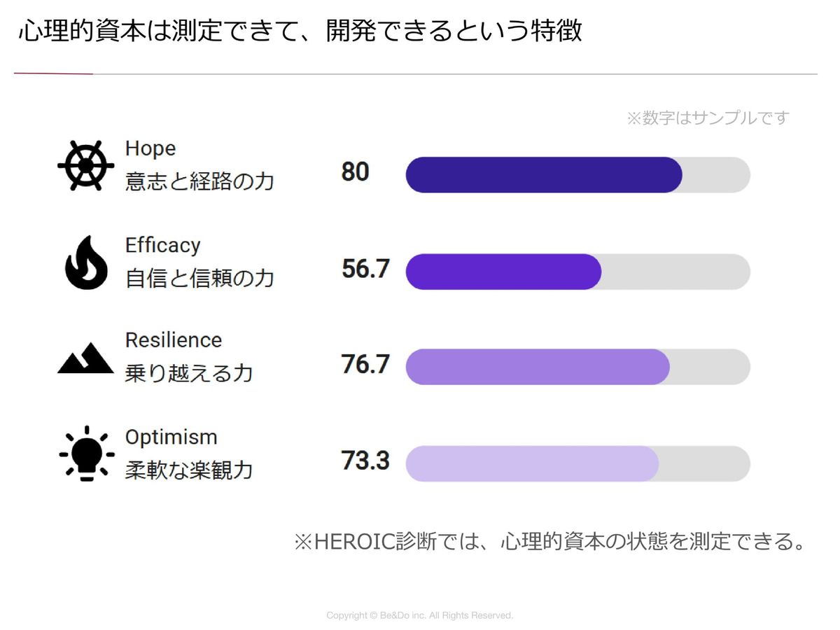Click the Efficacy progress bar
840x630 pixels.
click(x=577, y=272)
